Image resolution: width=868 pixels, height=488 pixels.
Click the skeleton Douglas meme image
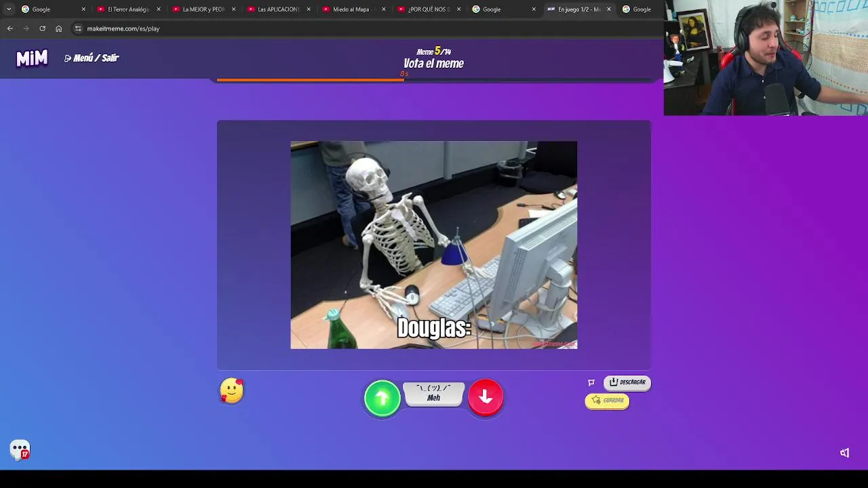click(x=434, y=245)
